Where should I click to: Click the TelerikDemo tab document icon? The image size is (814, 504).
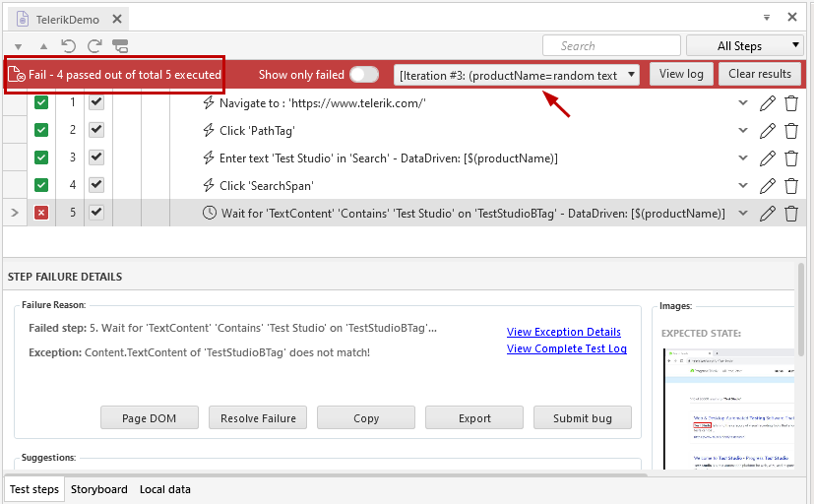[23, 20]
